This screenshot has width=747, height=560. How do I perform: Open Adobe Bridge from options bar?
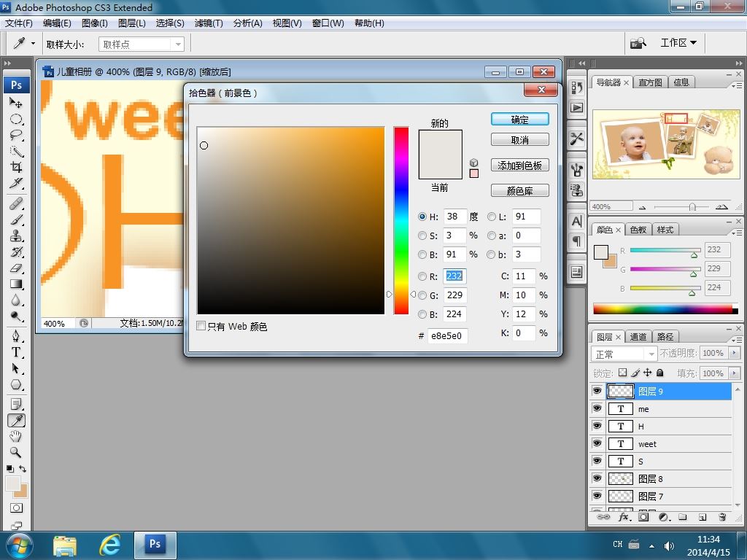click(638, 43)
